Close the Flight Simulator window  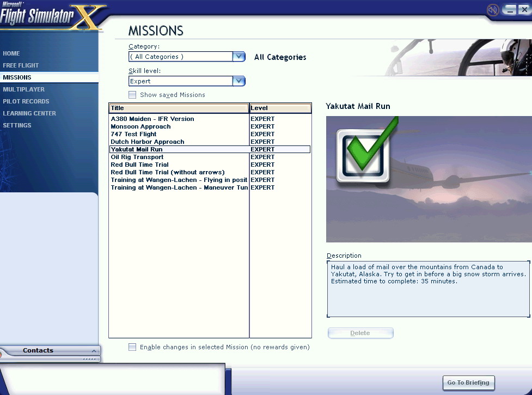524,9
